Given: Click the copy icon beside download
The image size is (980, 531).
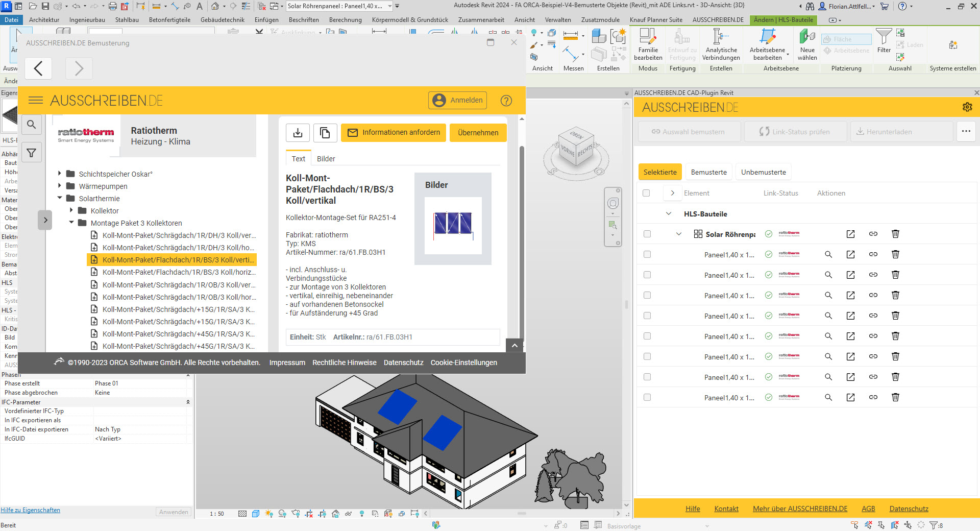Looking at the screenshot, I should (x=325, y=133).
